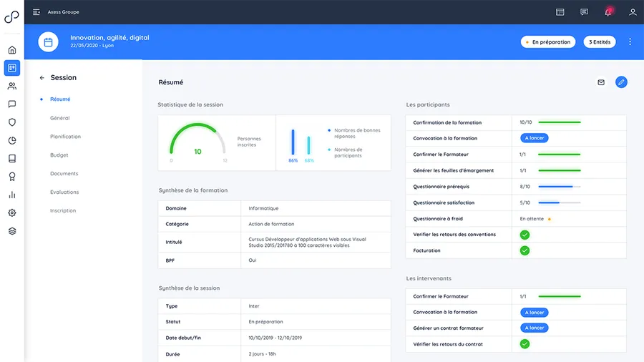Click the Informatique domain value
644x362 pixels.
click(x=263, y=208)
